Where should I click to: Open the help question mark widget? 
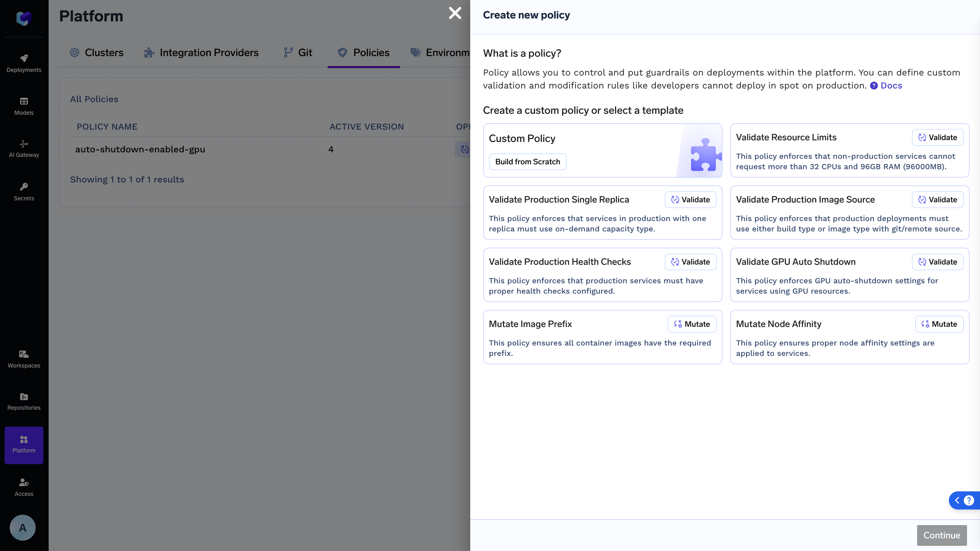tap(969, 500)
